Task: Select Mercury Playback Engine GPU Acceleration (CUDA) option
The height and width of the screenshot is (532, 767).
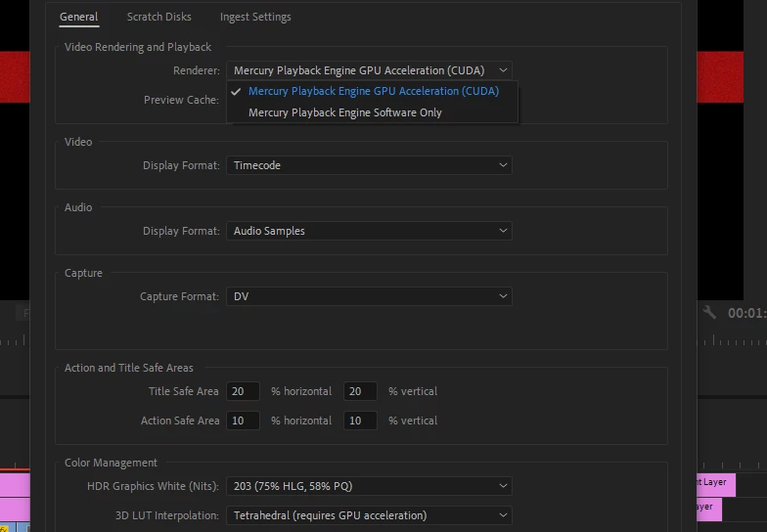Action: pyautogui.click(x=373, y=91)
